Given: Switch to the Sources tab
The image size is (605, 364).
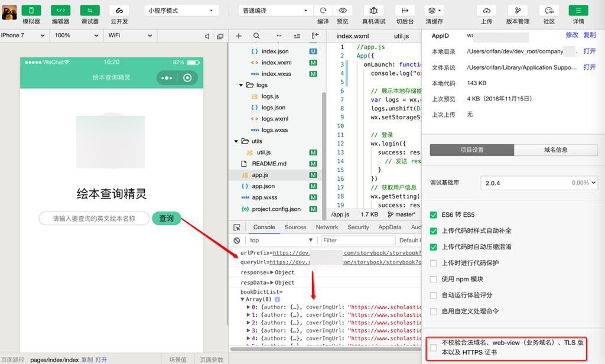Looking at the screenshot, I should 295,227.
